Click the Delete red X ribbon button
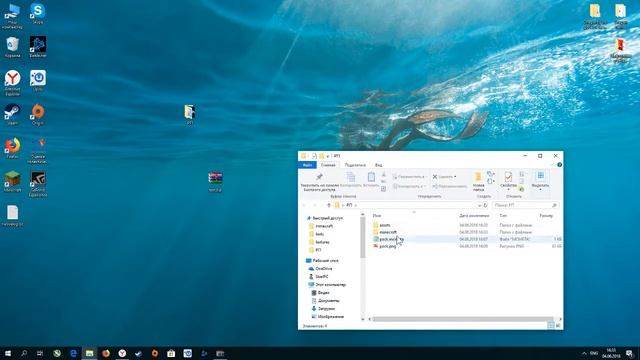 coord(444,177)
